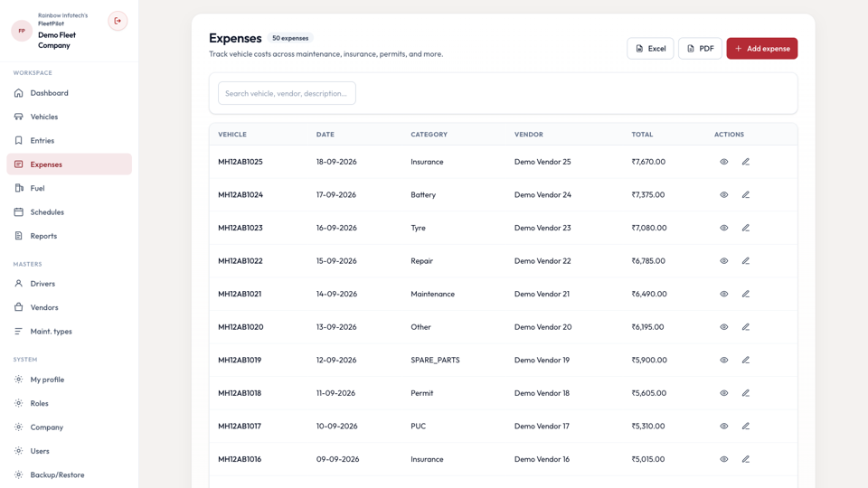
Task: Edit expense for MH12AB1023
Action: click(746, 228)
